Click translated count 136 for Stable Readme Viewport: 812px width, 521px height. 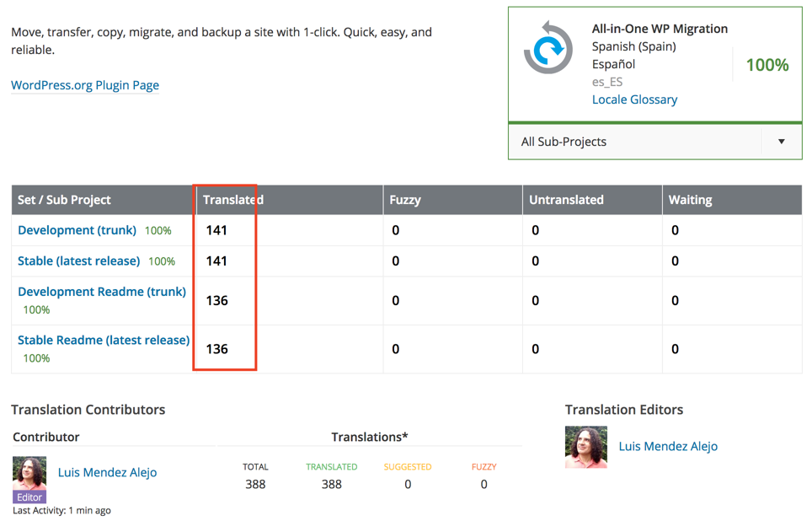point(217,349)
